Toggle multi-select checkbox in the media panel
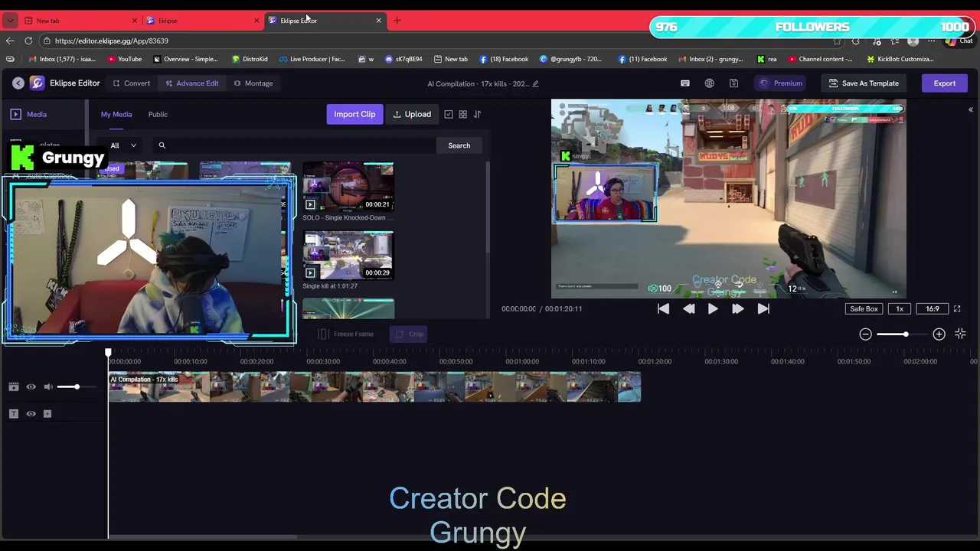This screenshot has height=551, width=980. [449, 114]
